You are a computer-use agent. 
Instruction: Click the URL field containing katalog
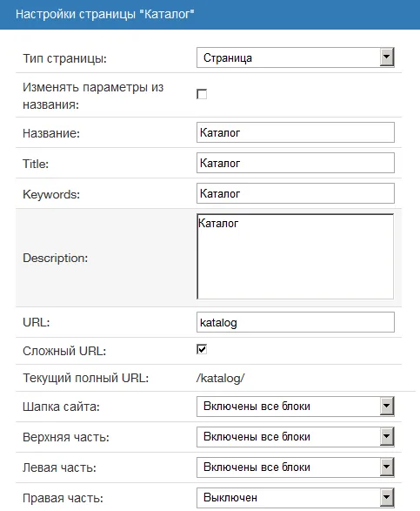pyautogui.click(x=296, y=322)
